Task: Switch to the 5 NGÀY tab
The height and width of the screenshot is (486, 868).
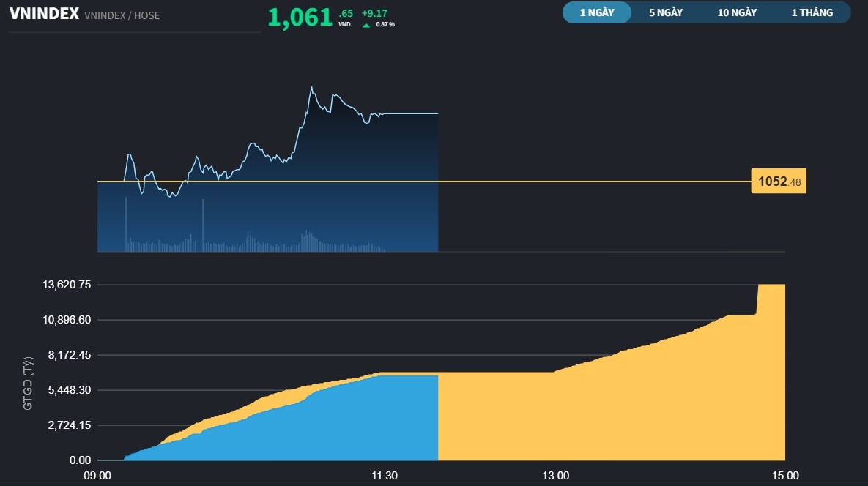Action: point(665,12)
